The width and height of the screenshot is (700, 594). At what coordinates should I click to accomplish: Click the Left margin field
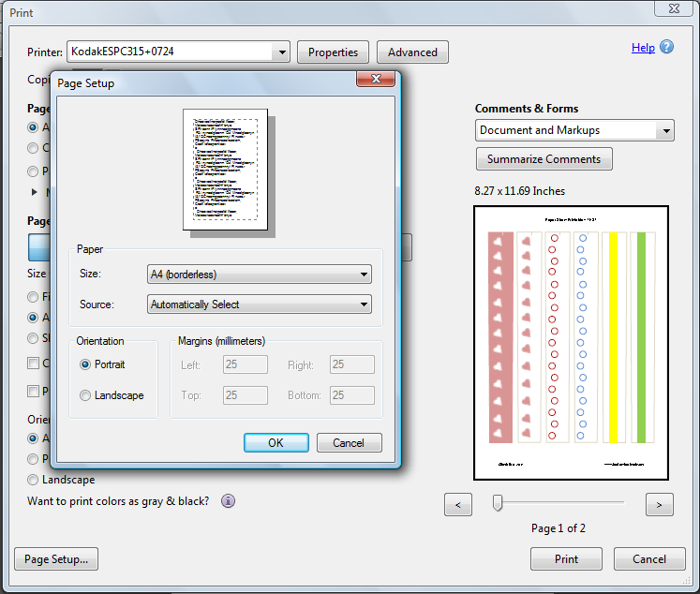tap(246, 364)
